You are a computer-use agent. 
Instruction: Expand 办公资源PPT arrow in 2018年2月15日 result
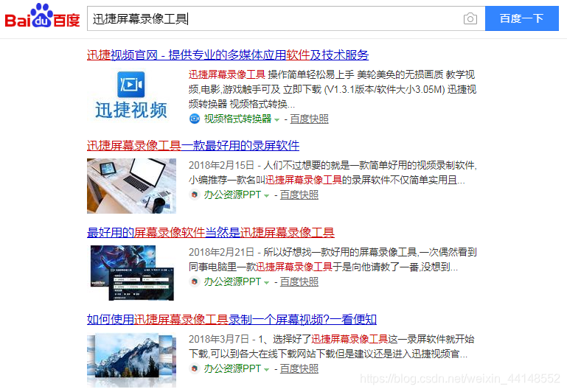coord(266,195)
